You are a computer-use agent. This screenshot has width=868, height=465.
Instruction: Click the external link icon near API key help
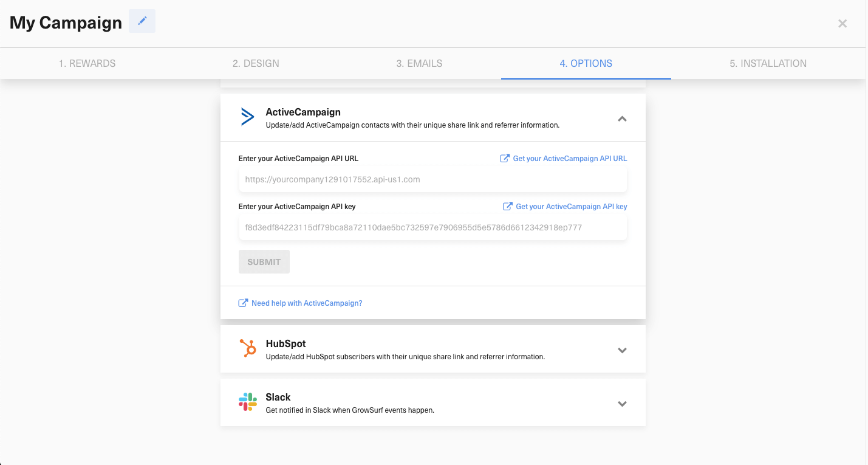tap(507, 206)
